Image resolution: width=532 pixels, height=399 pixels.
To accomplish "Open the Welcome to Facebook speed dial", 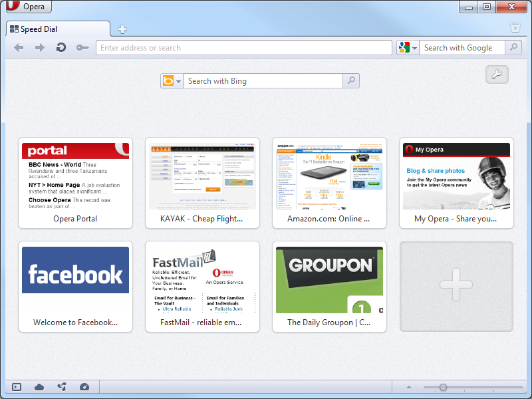I will pos(75,287).
